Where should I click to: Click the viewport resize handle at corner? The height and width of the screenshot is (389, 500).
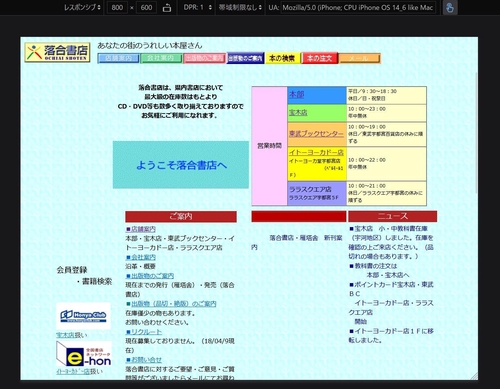[x=474, y=376]
